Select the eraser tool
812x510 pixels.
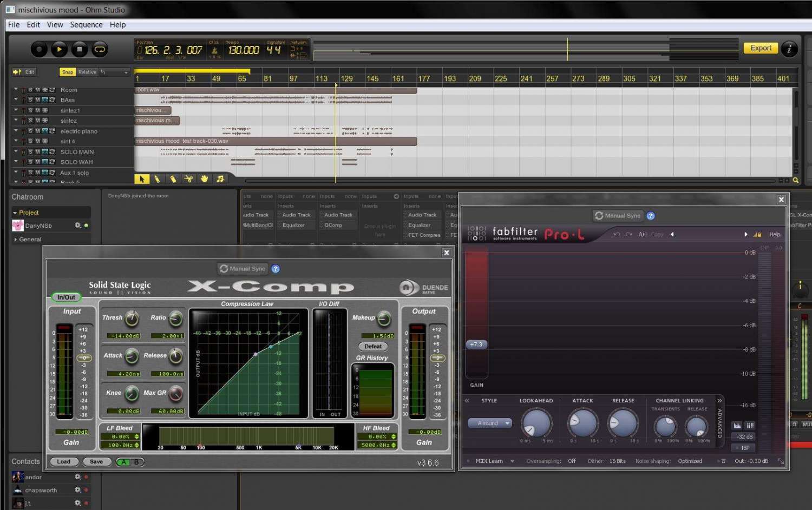point(173,179)
